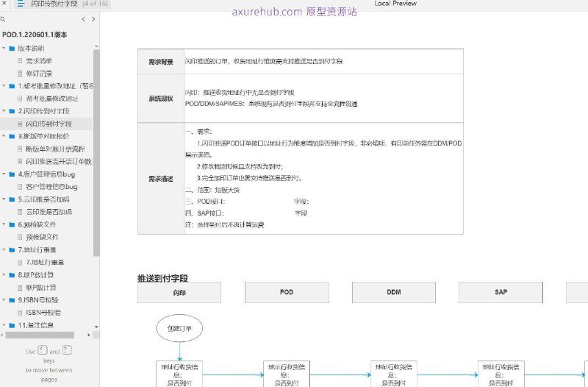Click the 地址行收货信息 box under DDM
588x387 pixels.
394,374
